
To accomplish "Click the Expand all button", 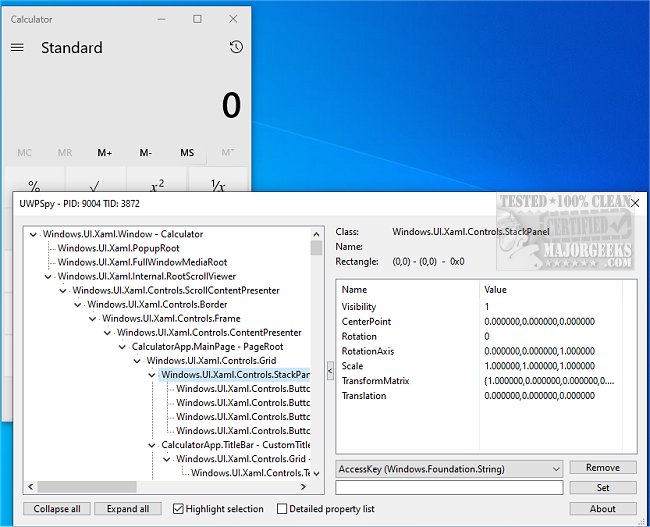I will [128, 509].
